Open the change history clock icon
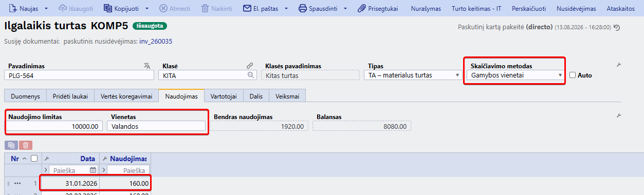644x195 pixels. [617, 28]
